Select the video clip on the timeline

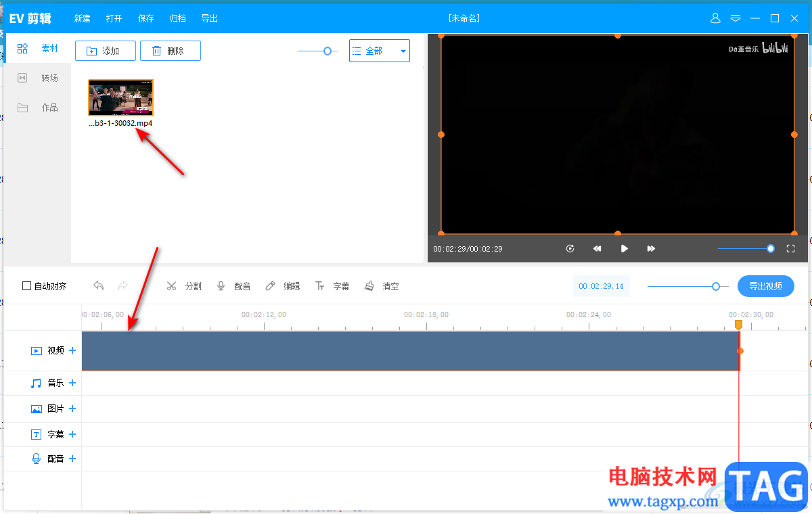click(x=411, y=351)
